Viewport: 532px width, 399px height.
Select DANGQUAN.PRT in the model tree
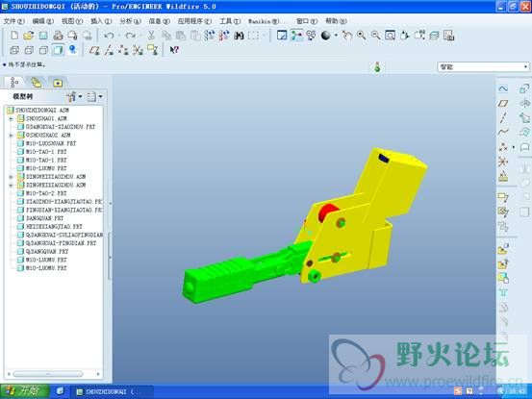click(44, 218)
